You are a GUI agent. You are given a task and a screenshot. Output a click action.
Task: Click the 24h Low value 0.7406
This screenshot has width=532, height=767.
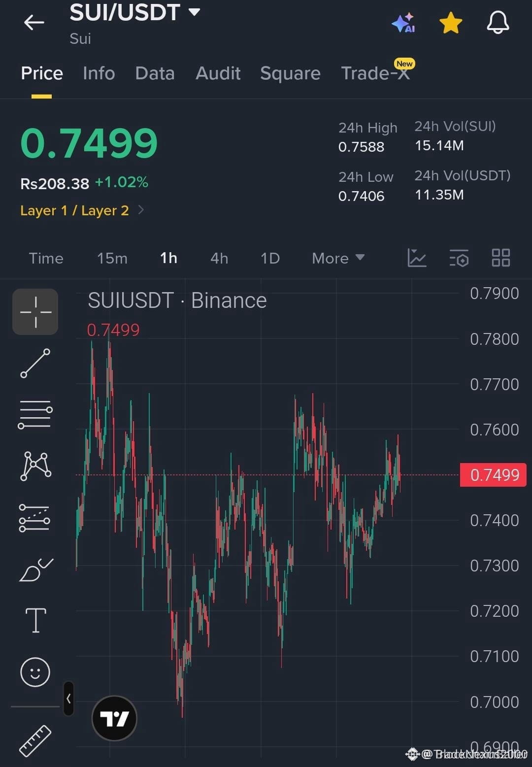(x=361, y=196)
